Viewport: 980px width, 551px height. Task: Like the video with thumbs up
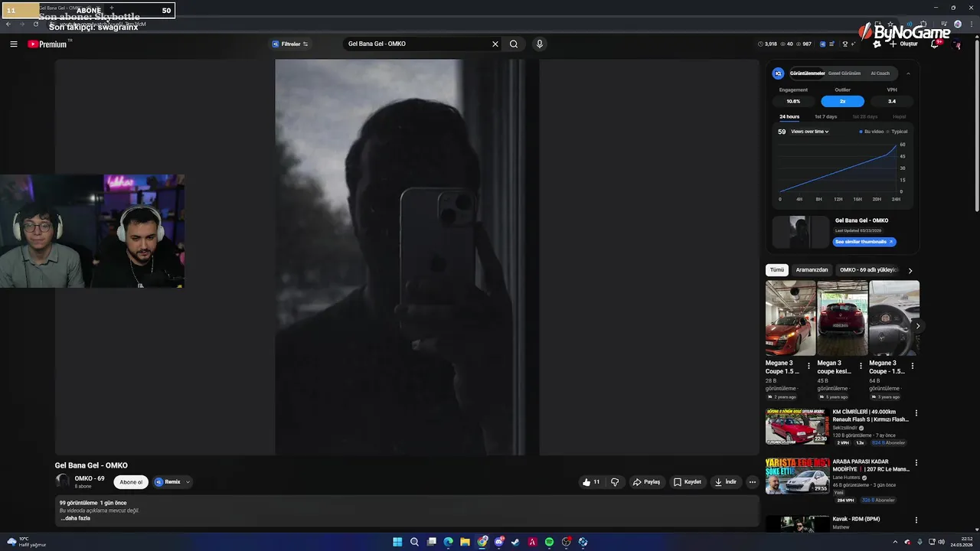click(591, 482)
